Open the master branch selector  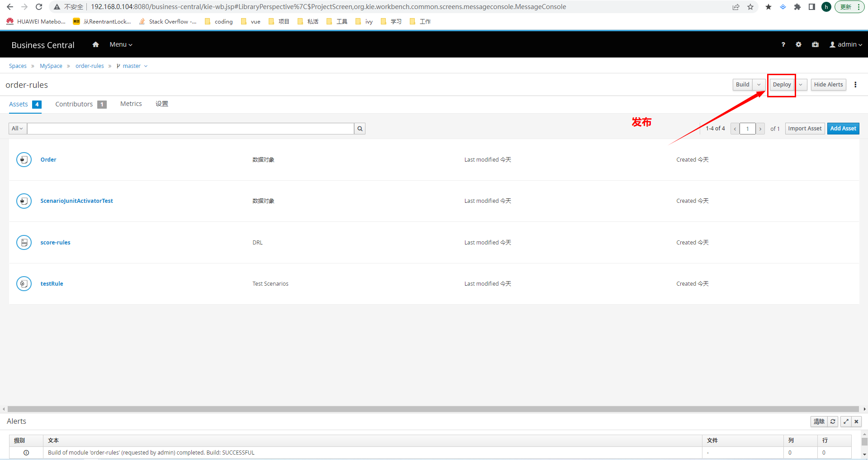coord(132,66)
